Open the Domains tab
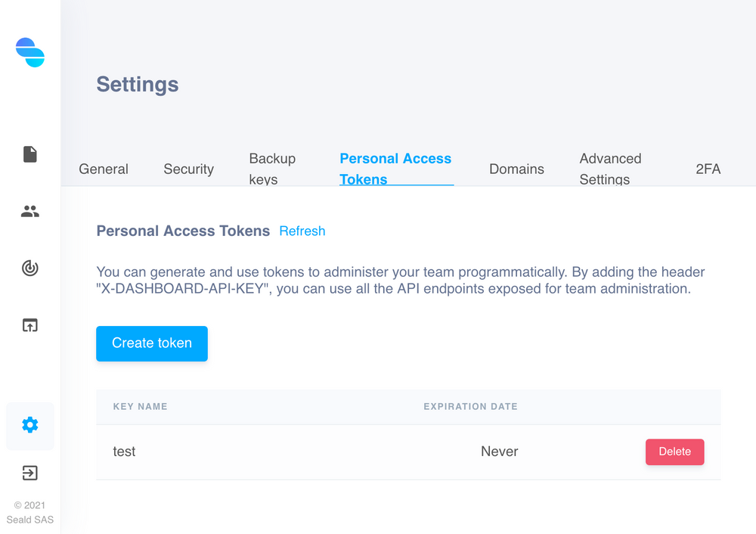 [x=516, y=169]
